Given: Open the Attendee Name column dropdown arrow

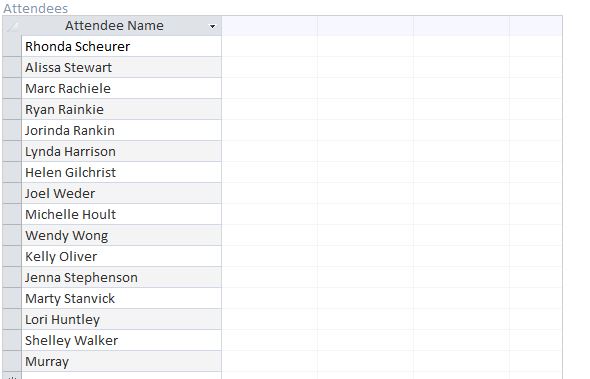Looking at the screenshot, I should point(212,26).
